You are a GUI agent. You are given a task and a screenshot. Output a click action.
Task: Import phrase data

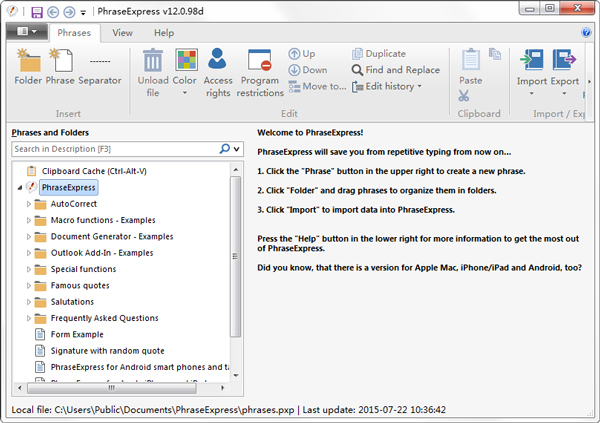[x=532, y=67]
